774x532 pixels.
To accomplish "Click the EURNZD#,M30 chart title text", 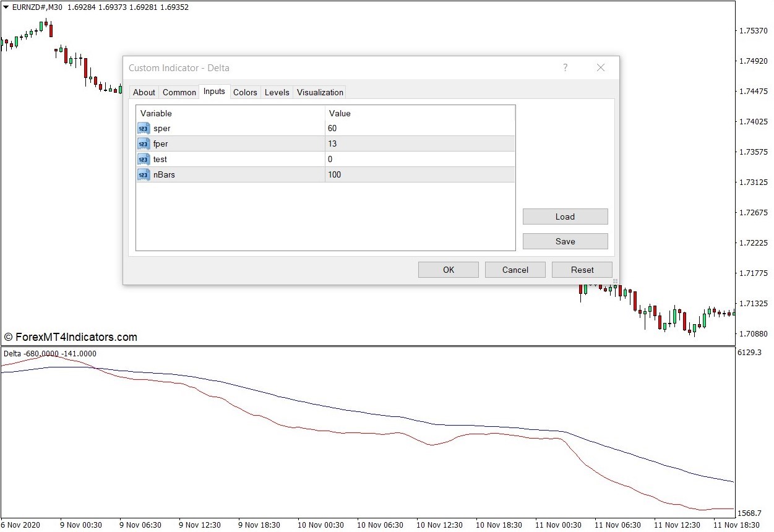I will [x=38, y=7].
